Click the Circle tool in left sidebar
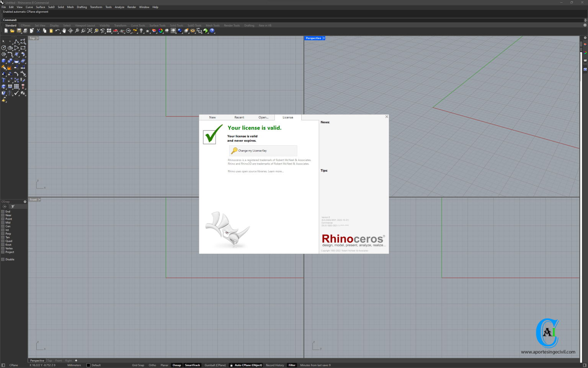The image size is (588, 368). point(4,48)
